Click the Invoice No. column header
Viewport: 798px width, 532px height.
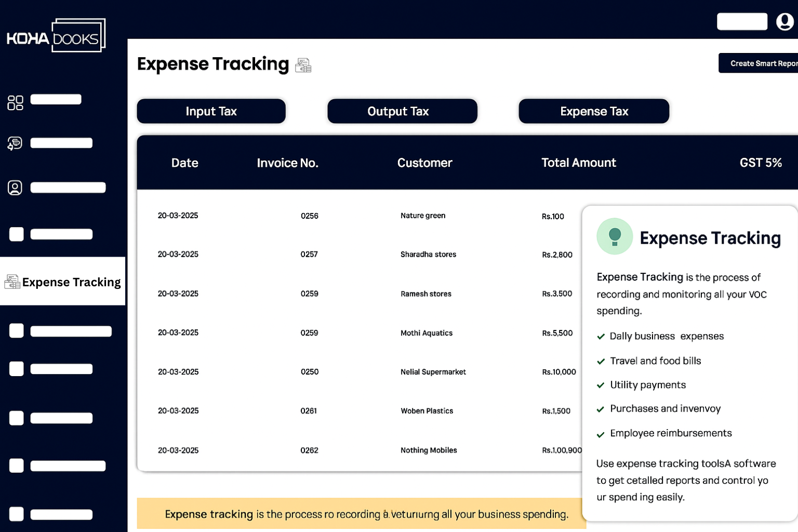click(287, 163)
